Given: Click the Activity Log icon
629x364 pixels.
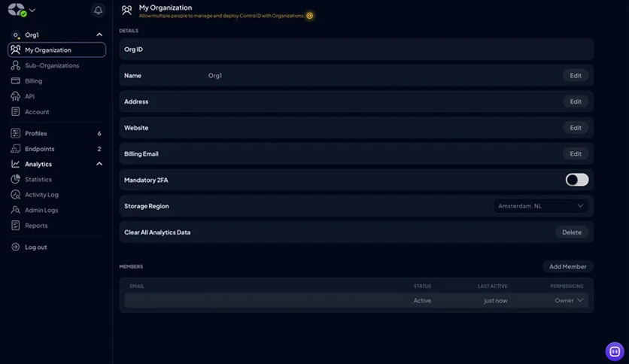Looking at the screenshot, I should click(x=16, y=195).
